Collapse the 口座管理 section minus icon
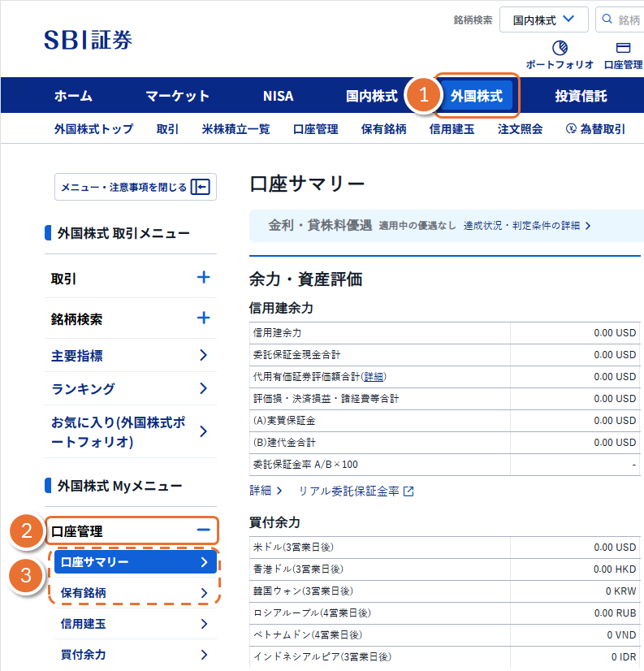The height and width of the screenshot is (671, 644). pos(203,531)
